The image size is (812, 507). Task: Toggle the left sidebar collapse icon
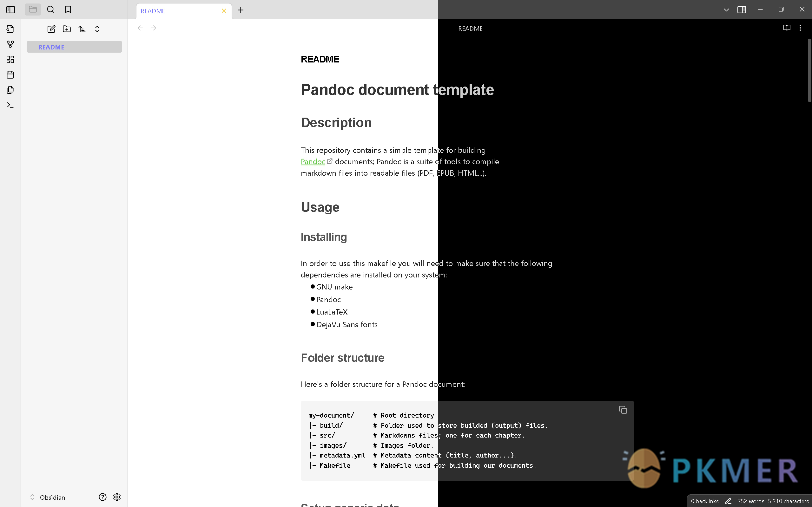tap(10, 10)
